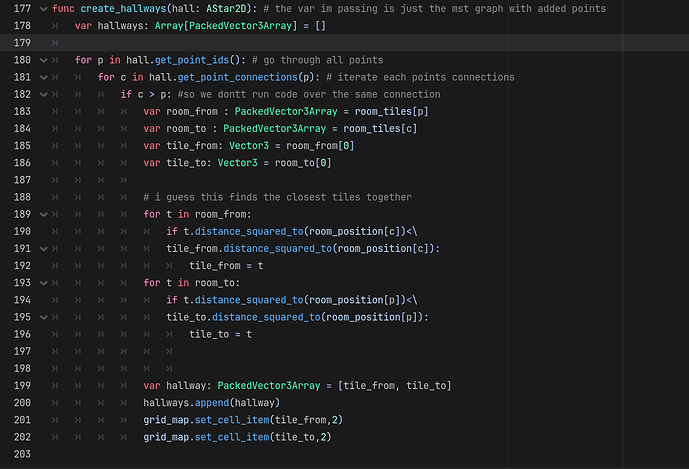Place cursor on the empty highlighted line 179
Image resolution: width=689 pixels, height=469 pixels.
tap(344, 43)
